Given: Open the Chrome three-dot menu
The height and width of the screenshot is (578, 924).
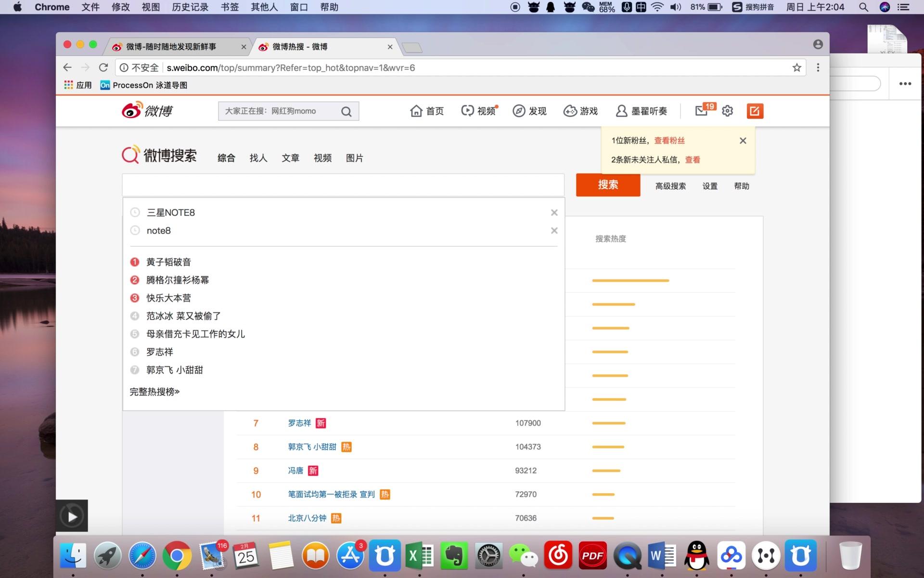Looking at the screenshot, I should pos(818,67).
